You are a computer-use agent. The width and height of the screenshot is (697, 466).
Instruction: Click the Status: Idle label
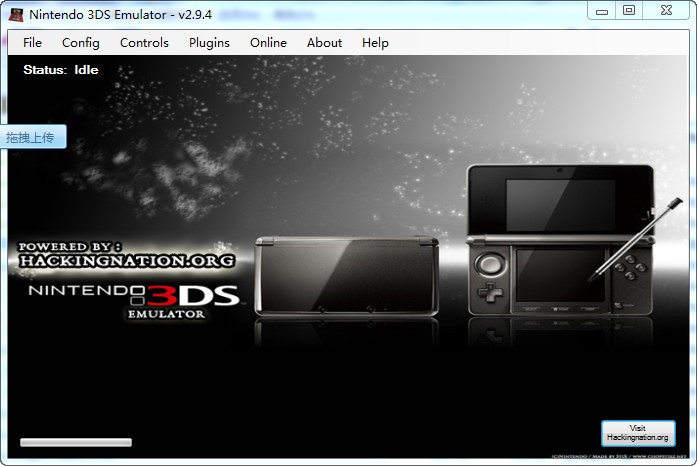point(61,70)
